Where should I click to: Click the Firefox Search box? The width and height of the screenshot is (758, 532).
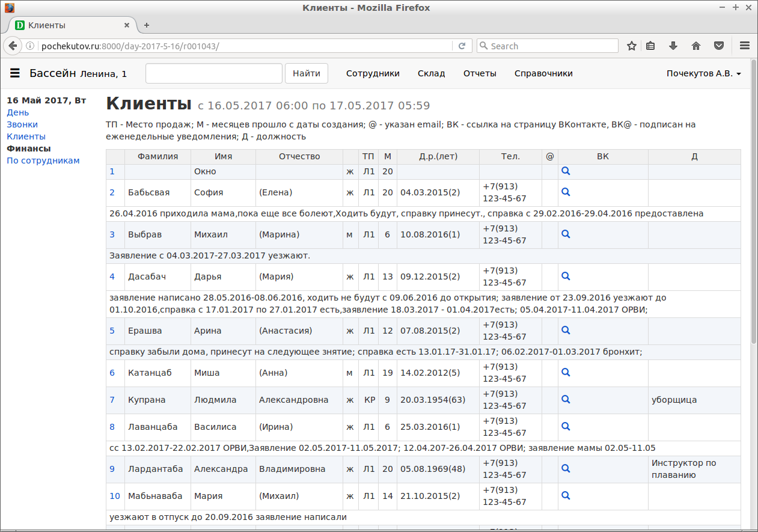click(547, 46)
